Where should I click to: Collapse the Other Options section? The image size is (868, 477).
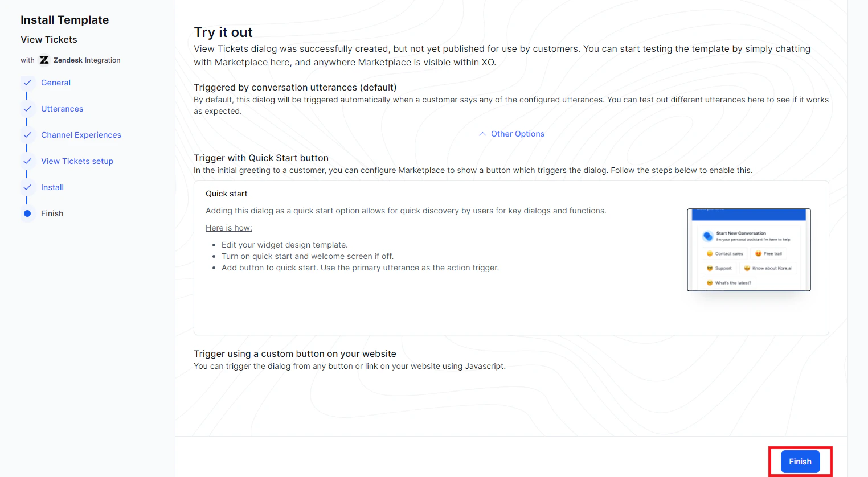(x=511, y=134)
